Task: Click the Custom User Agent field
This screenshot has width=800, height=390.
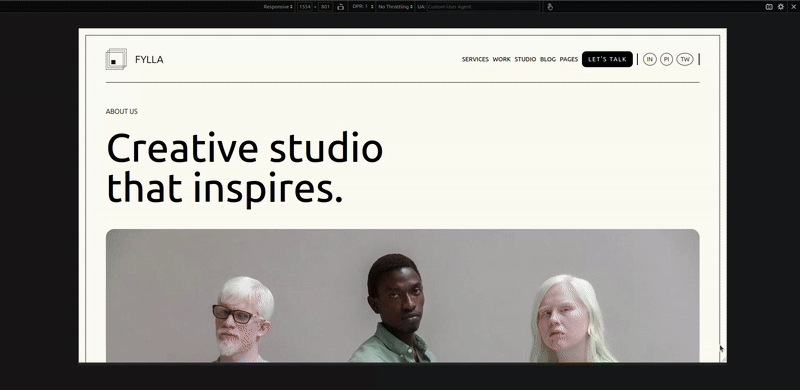Action: (x=483, y=7)
